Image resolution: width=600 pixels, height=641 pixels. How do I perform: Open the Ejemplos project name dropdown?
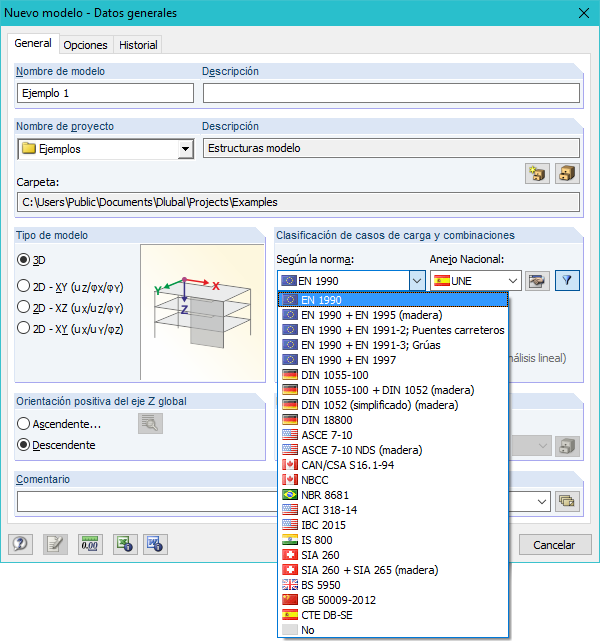pyautogui.click(x=185, y=149)
